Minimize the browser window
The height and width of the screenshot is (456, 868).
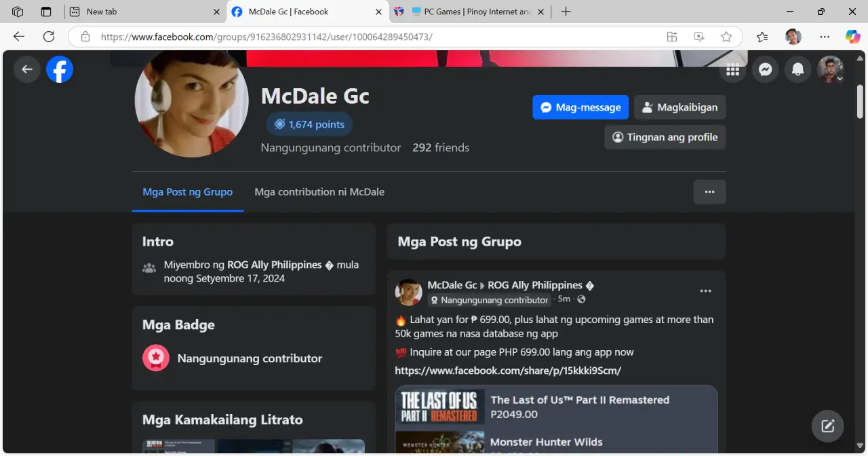coord(789,12)
